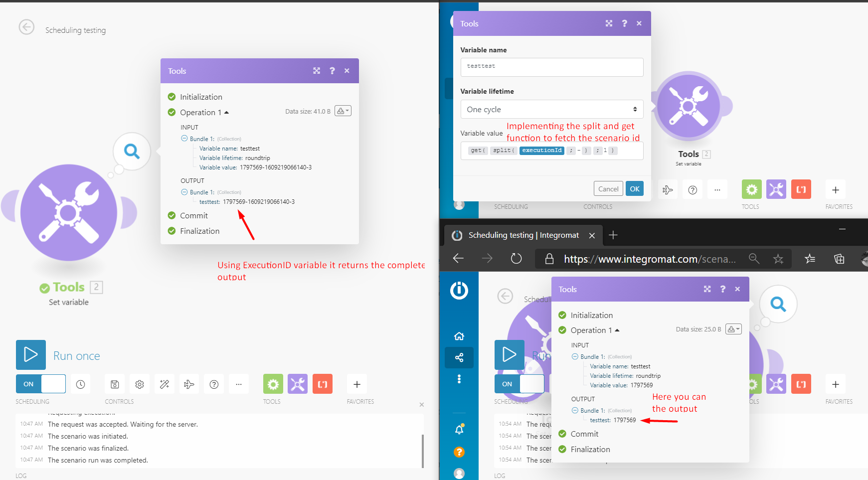The image size is (868, 480).
Task: Toggle the ON scheduling switch in the browser window
Action: [x=519, y=384]
